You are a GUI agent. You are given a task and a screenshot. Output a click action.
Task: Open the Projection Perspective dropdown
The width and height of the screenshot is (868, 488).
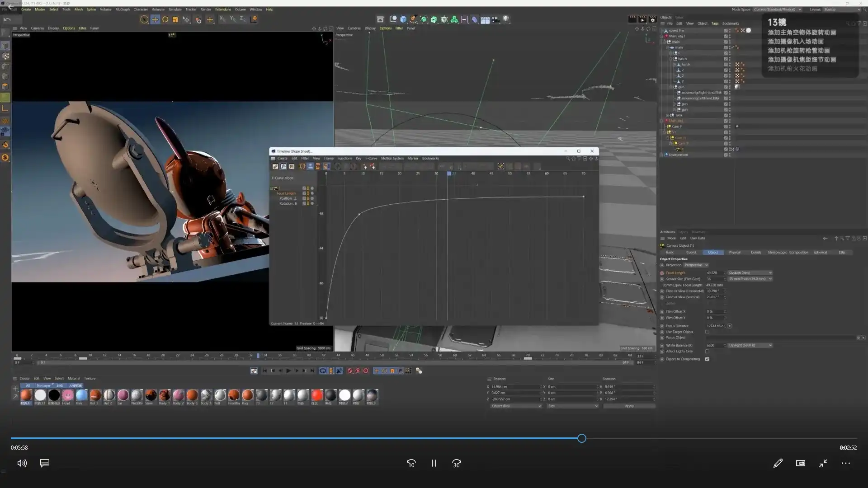695,265
